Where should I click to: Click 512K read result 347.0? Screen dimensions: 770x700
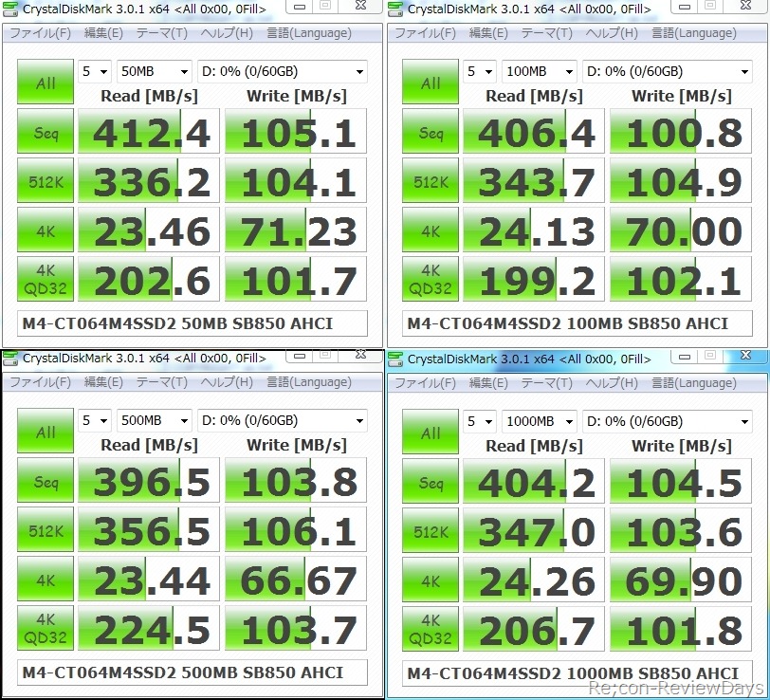click(534, 530)
